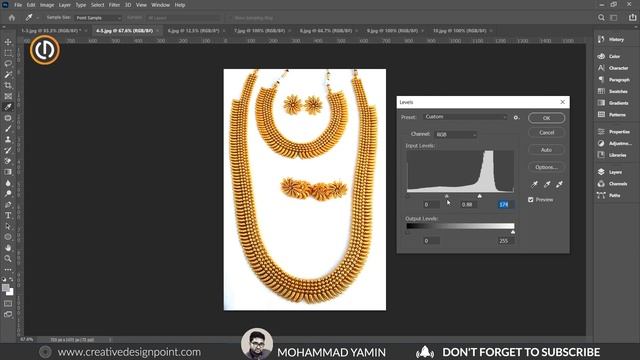Pick the gray point eyedropper in Levels
640x360 pixels.
[547, 184]
